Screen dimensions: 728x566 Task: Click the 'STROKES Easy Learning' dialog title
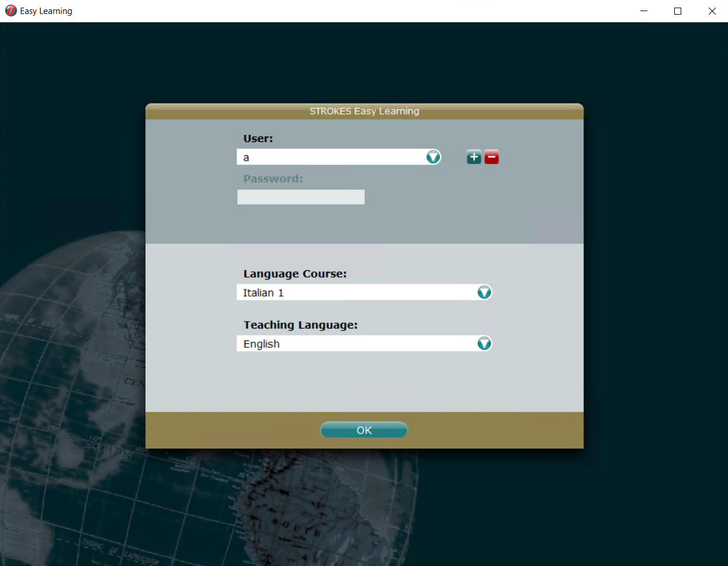[365, 111]
